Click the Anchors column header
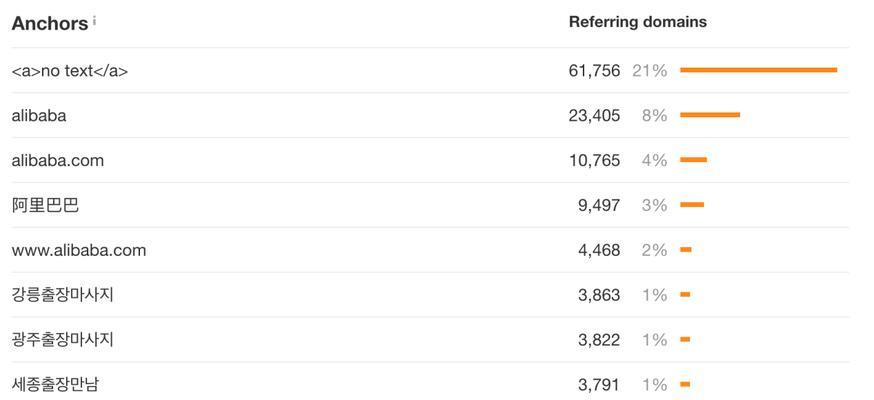 point(50,23)
